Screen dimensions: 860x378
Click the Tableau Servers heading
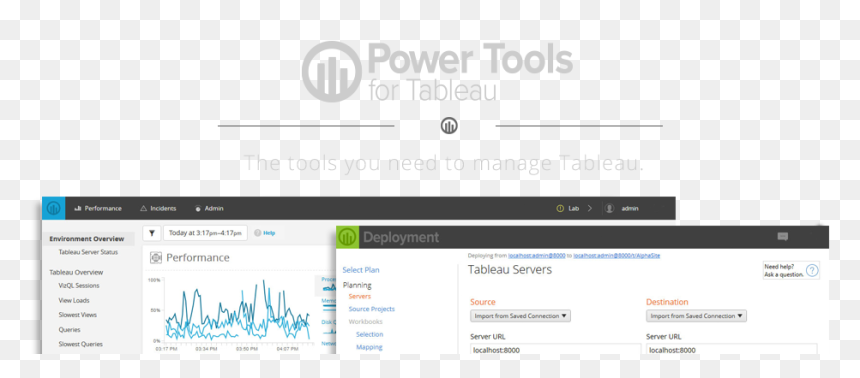coord(510,270)
